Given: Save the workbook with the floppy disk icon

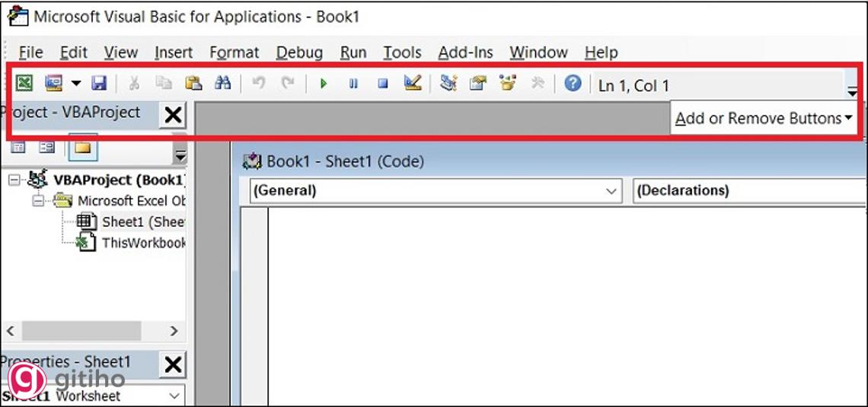Looking at the screenshot, I should coord(98,84).
